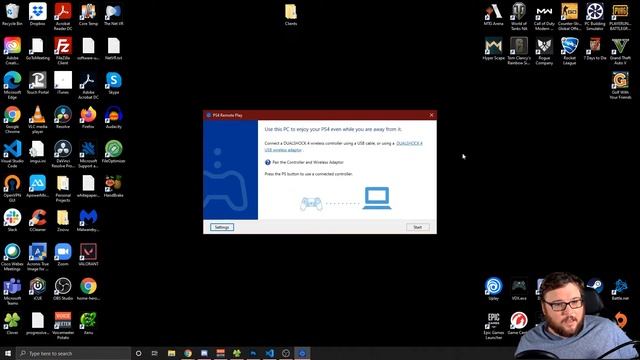Open the Recycle Bin desktop icon
640x360 pixels.
[12, 14]
